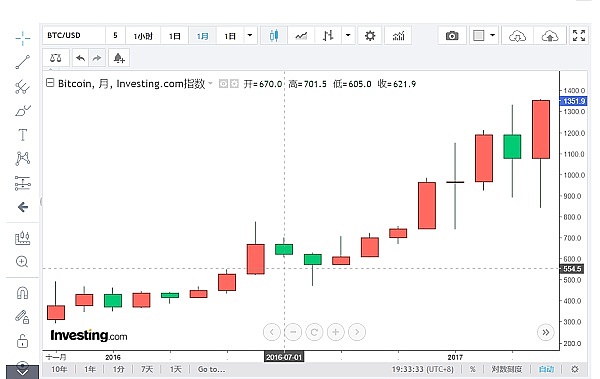Click the 1351.9 current price label
Screen dimensions: 600x379
click(x=574, y=101)
